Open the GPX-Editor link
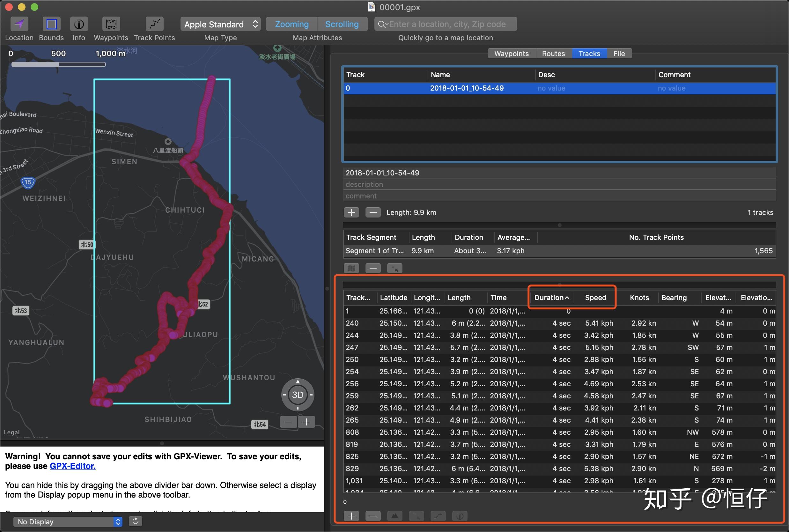This screenshot has width=789, height=532. coord(73,466)
